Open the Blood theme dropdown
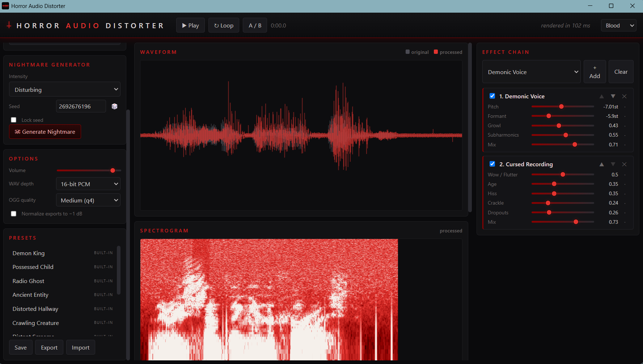Viewport: 643px width, 364px height. [x=619, y=25]
